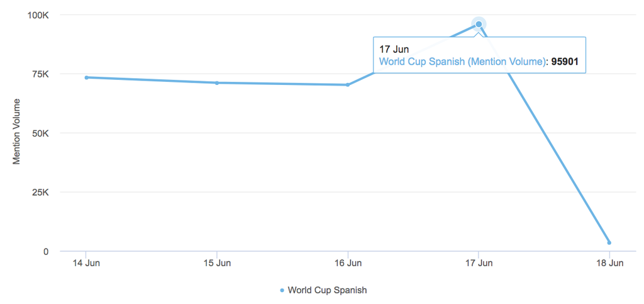Click the 25K y-axis label
This screenshot has height=304, width=644.
[39, 192]
